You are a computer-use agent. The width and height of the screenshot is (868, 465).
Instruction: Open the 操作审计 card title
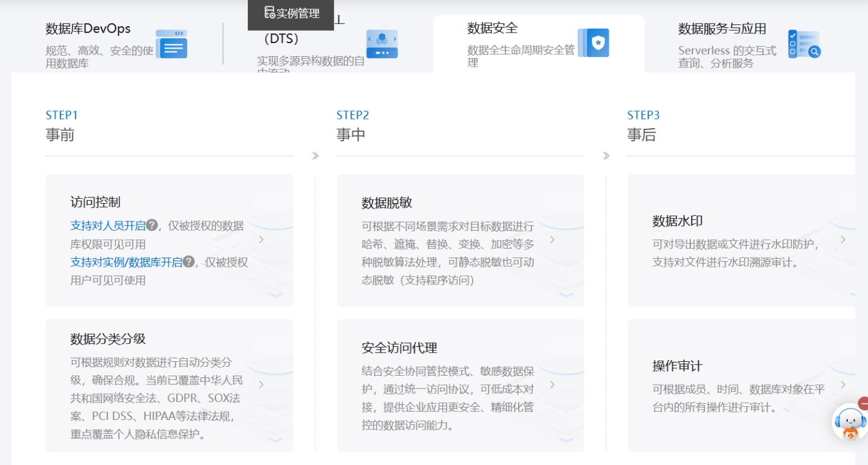coord(678,366)
